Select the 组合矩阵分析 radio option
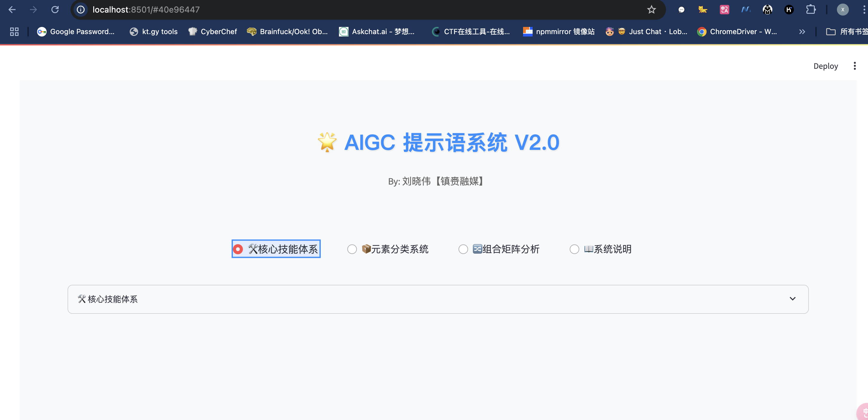Image resolution: width=868 pixels, height=420 pixels. [x=463, y=249]
